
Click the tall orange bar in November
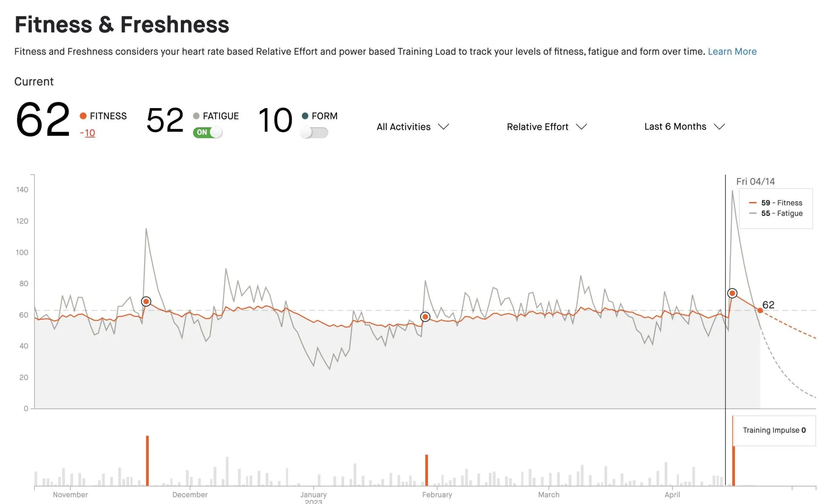147,461
